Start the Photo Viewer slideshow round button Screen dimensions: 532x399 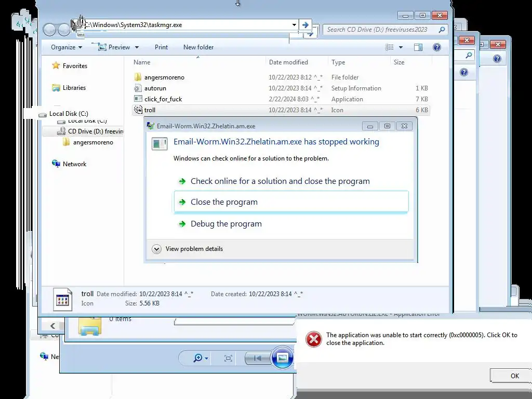click(282, 357)
